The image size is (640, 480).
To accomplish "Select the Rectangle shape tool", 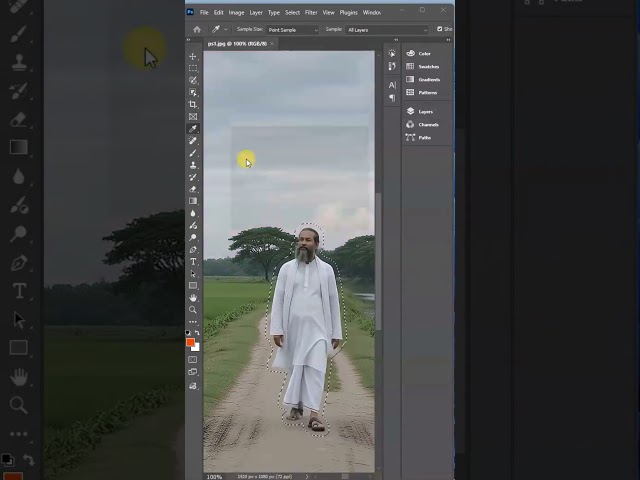I will pyautogui.click(x=193, y=286).
